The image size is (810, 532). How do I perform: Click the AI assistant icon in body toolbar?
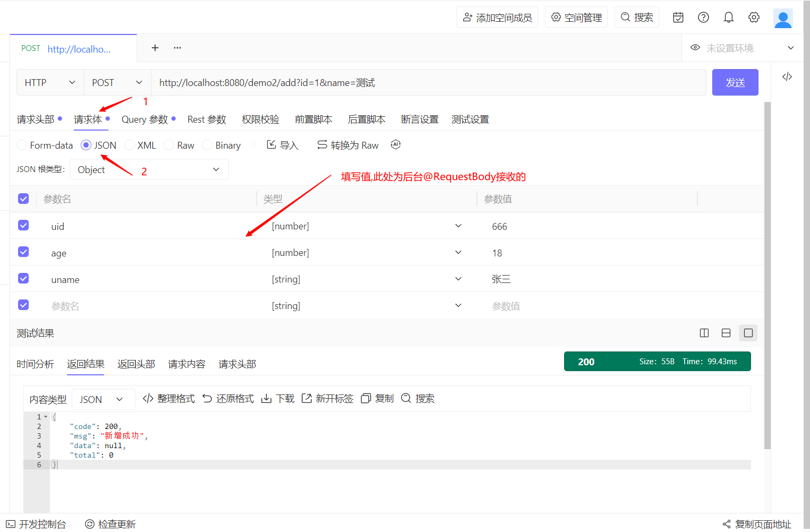tap(395, 144)
